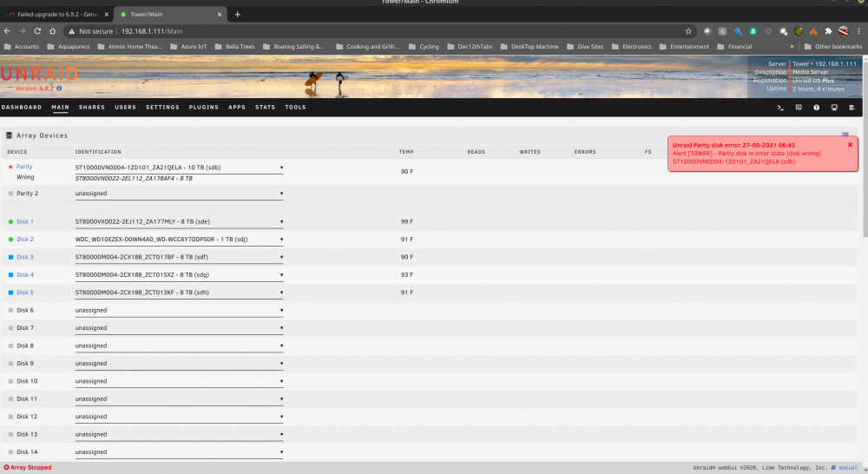The image size is (868, 474).
Task: Go to the Dashboard menu
Action: pos(22,108)
